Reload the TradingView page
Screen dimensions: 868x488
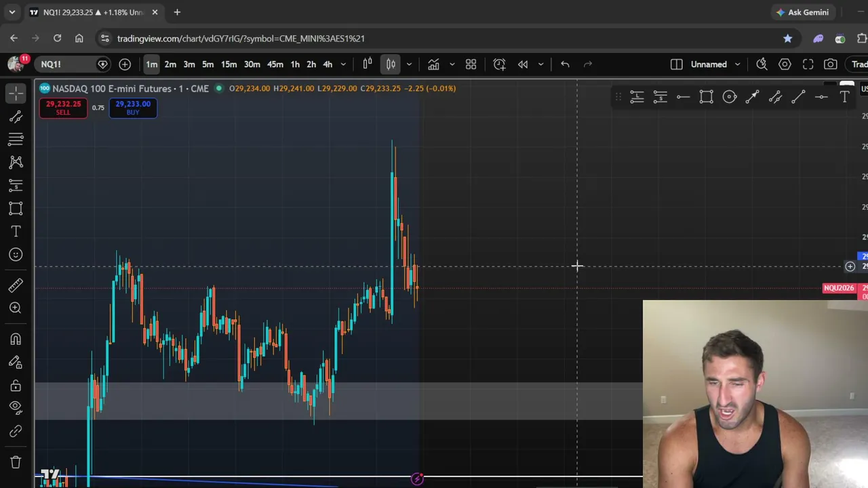pyautogui.click(x=57, y=39)
